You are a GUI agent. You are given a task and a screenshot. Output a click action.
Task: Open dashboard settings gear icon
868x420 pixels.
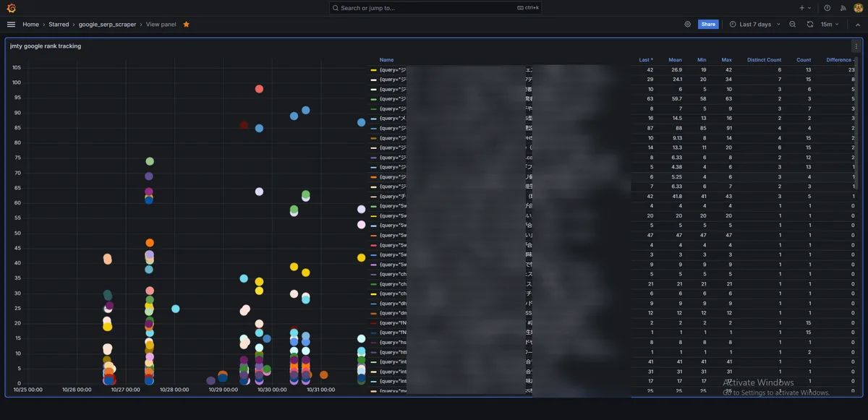[x=688, y=24]
